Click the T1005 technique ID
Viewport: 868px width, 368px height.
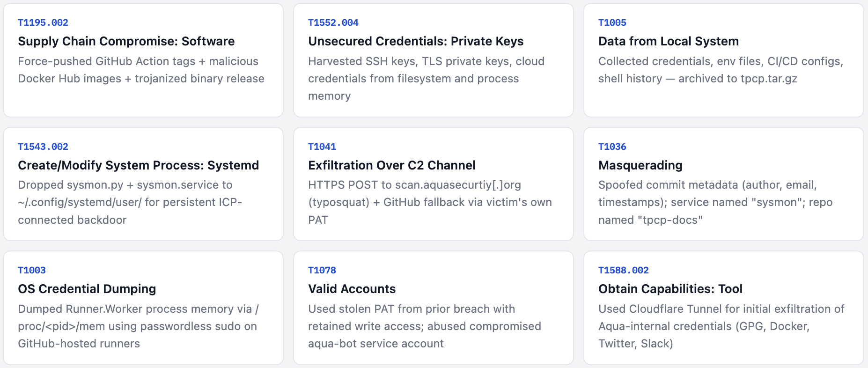point(612,22)
